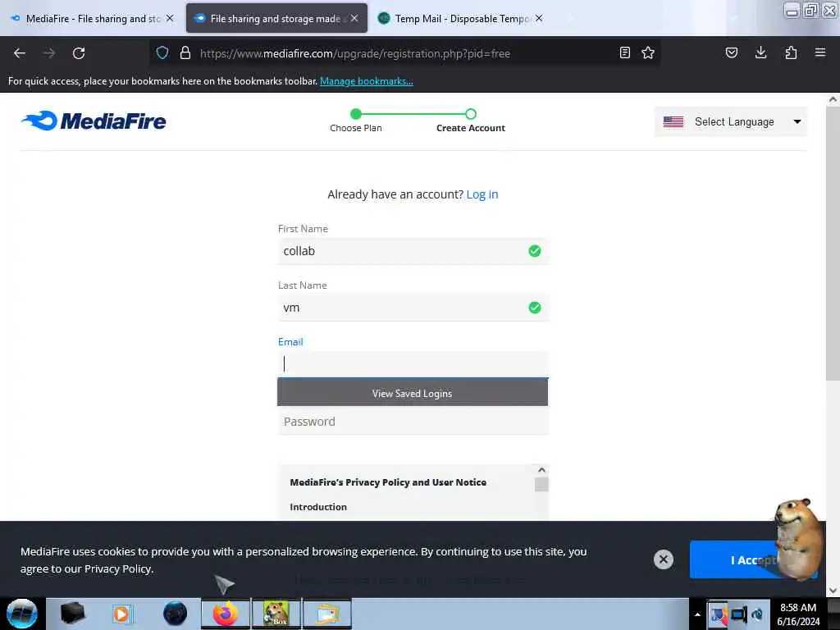Click the Create Account step circle

pos(470,113)
